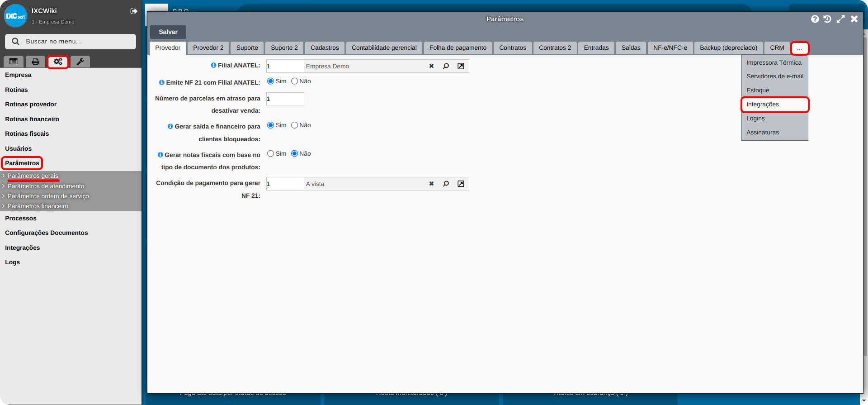
Task: Open Logs in the sidebar menu
Action: point(13,262)
